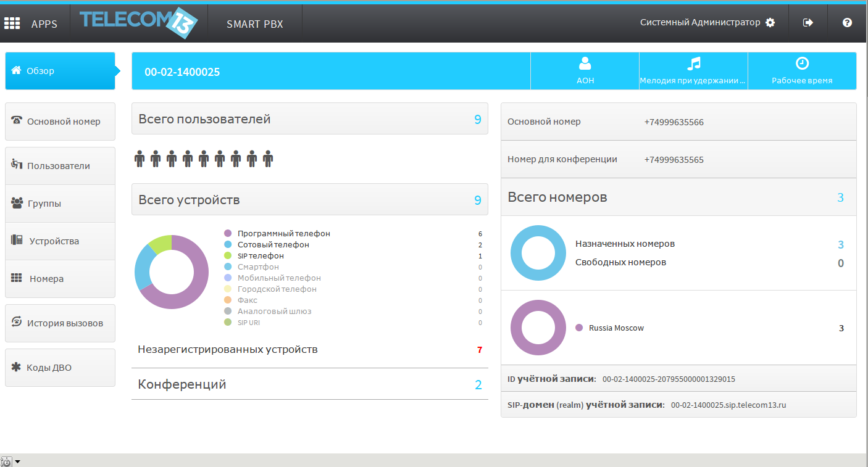Click the blue assigned numbers donut chart
Screen dimensions: 868x467
click(x=538, y=253)
